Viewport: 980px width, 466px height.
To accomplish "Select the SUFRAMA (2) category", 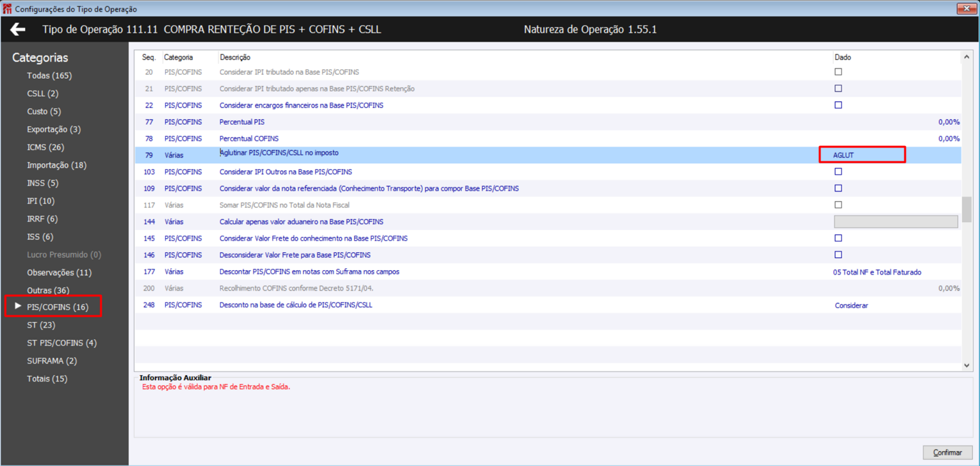I will [x=52, y=361].
